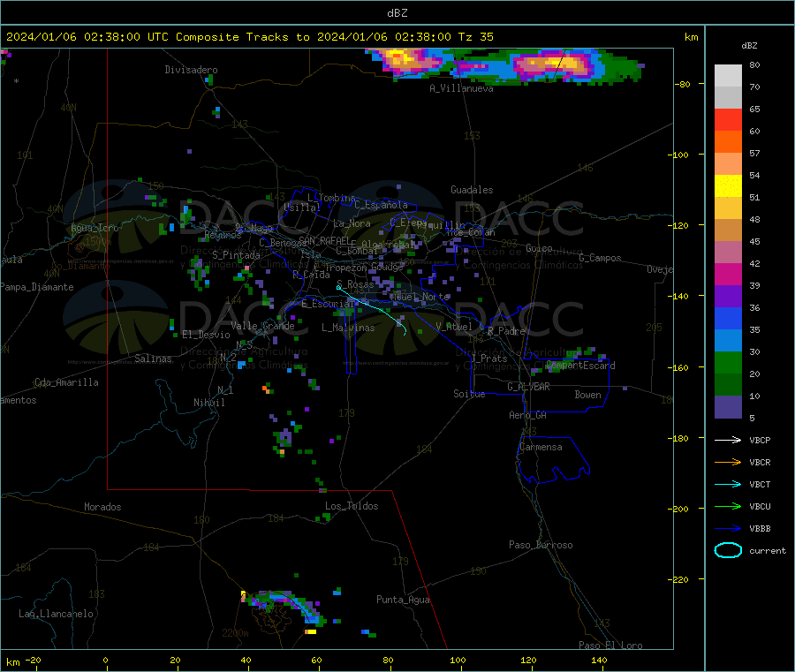Click the '-20' km horizontal axis tick label
The width and height of the screenshot is (795, 672).
point(34,660)
